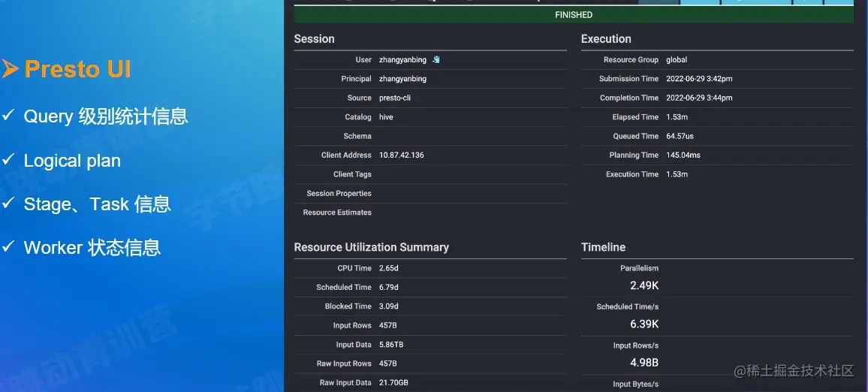Click the Client Tags row label

click(x=352, y=174)
